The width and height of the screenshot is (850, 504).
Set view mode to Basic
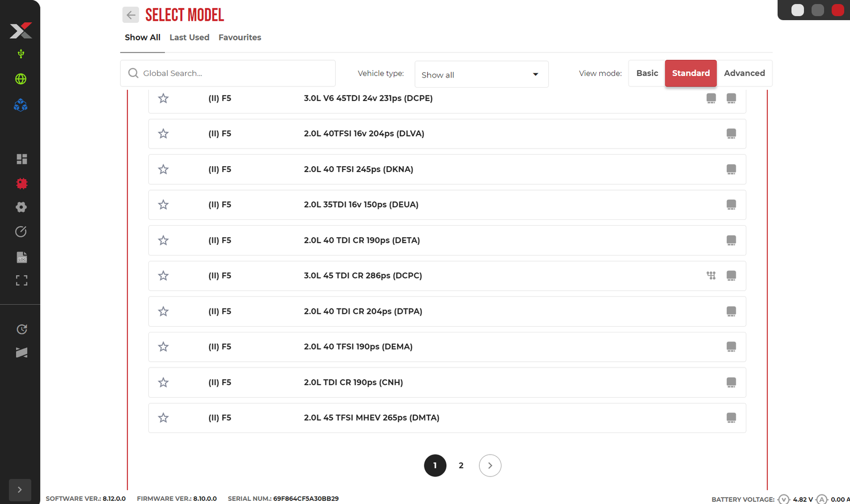coord(647,73)
